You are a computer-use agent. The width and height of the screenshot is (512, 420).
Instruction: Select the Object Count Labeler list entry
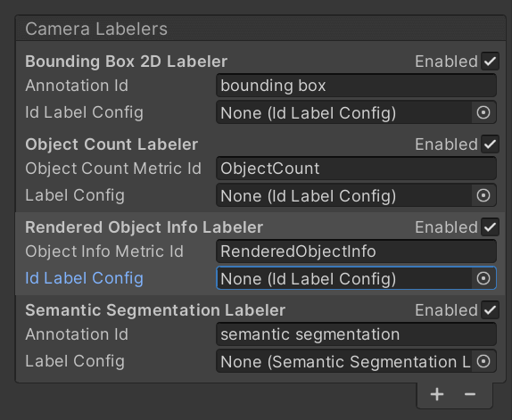coord(111,144)
